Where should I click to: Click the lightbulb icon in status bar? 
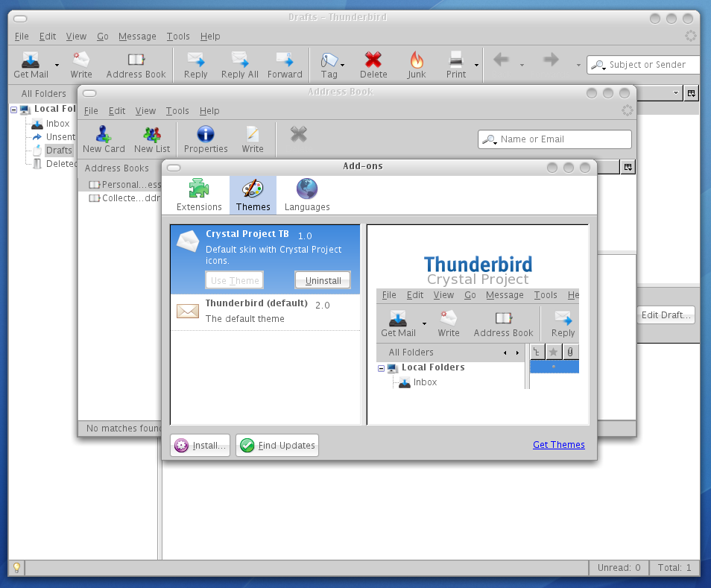click(x=16, y=568)
